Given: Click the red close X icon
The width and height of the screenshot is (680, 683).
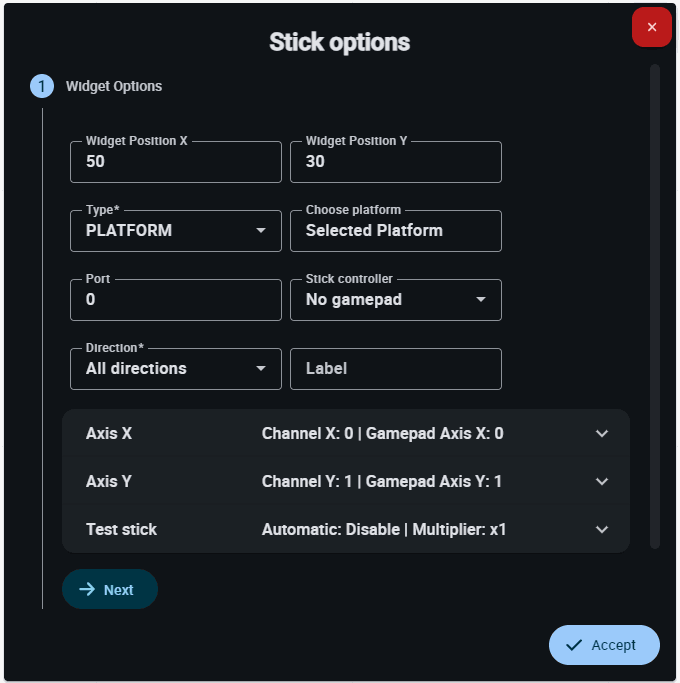Looking at the screenshot, I should click(x=651, y=27).
